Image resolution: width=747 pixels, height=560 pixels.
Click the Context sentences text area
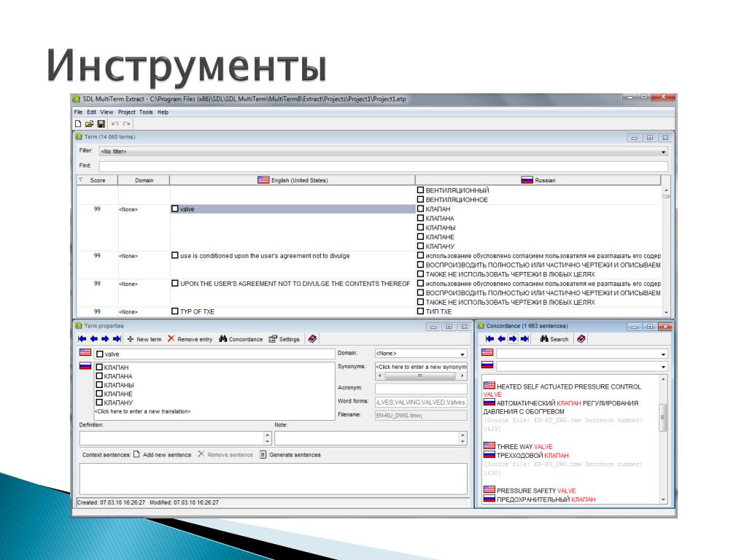tap(273, 478)
